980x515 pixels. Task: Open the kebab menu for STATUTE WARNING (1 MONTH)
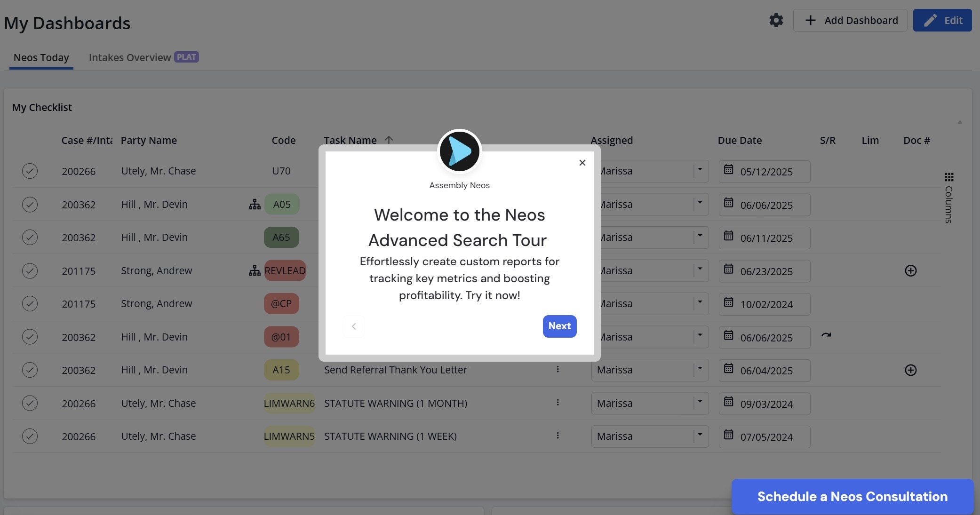coord(558,403)
